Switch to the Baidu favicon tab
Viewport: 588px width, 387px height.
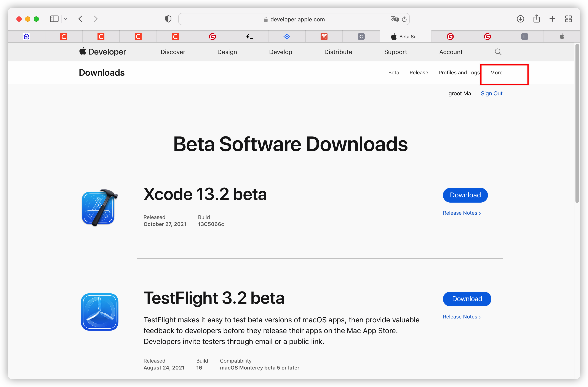click(x=26, y=36)
